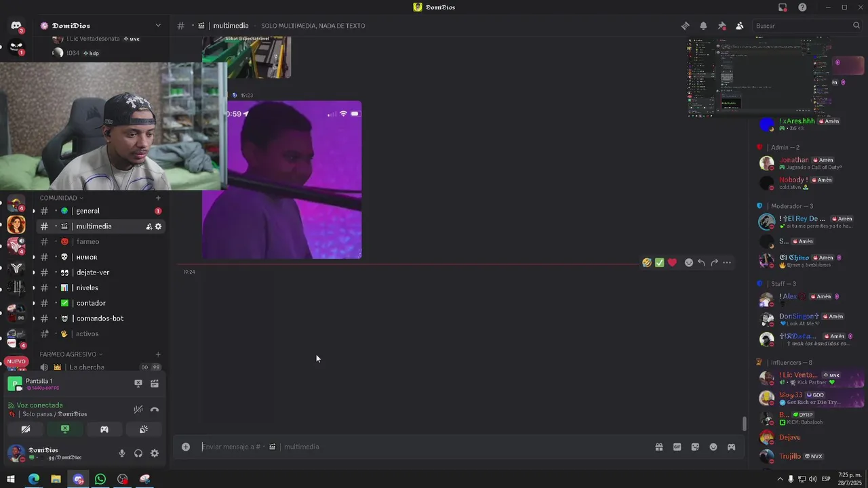Reply to the purple image message
Screen dimensions: 868x488
701,262
